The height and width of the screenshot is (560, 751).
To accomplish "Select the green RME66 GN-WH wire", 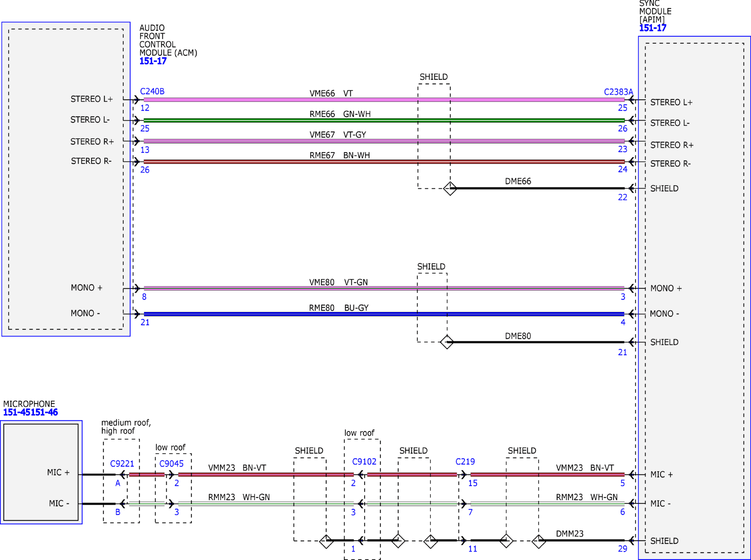I will coord(384,120).
